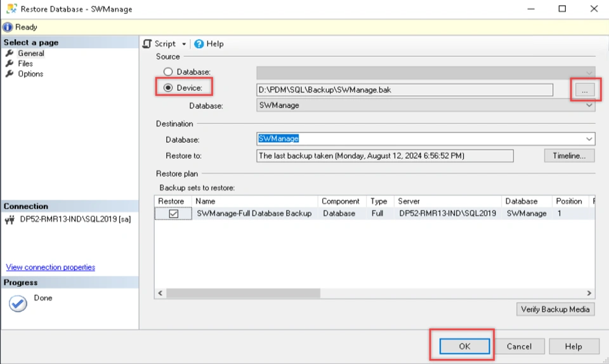Expand the source Database SWManage dropdown
This screenshot has height=364, width=609.
pyautogui.click(x=589, y=105)
